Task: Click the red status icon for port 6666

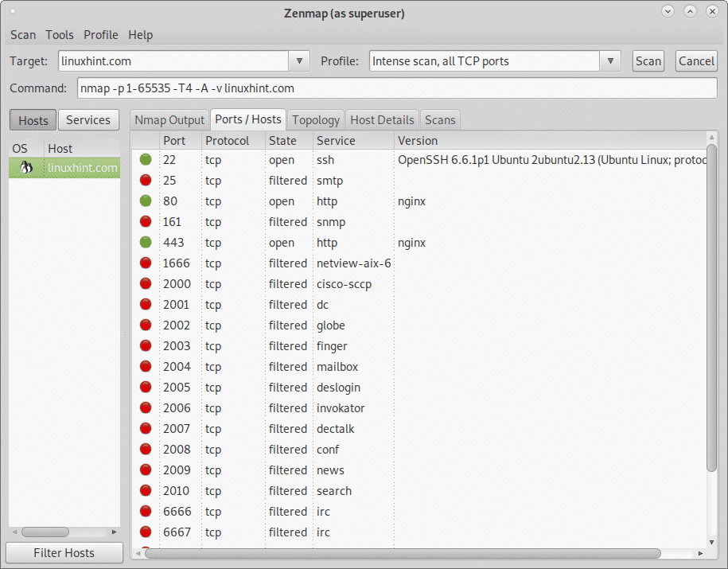Action: pyautogui.click(x=146, y=511)
